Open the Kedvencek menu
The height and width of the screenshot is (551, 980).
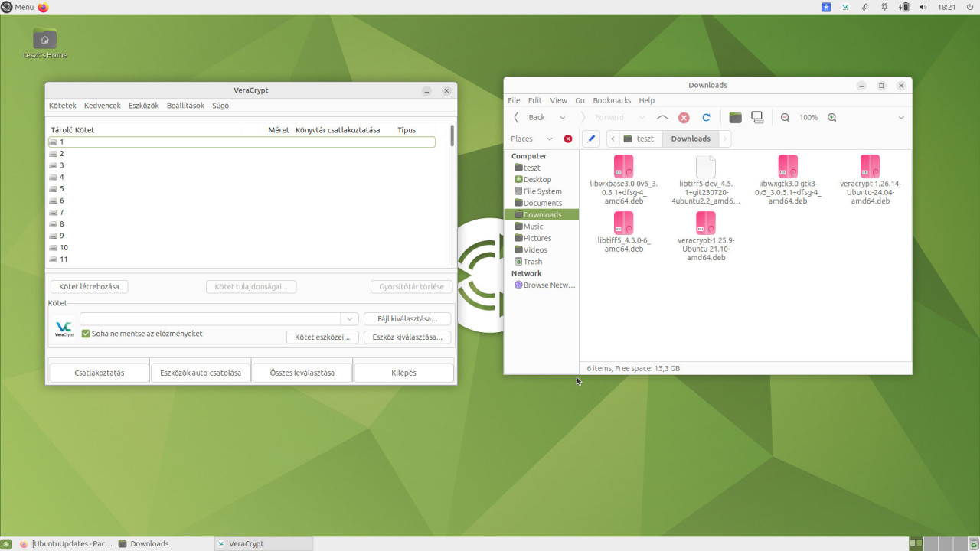point(103,106)
